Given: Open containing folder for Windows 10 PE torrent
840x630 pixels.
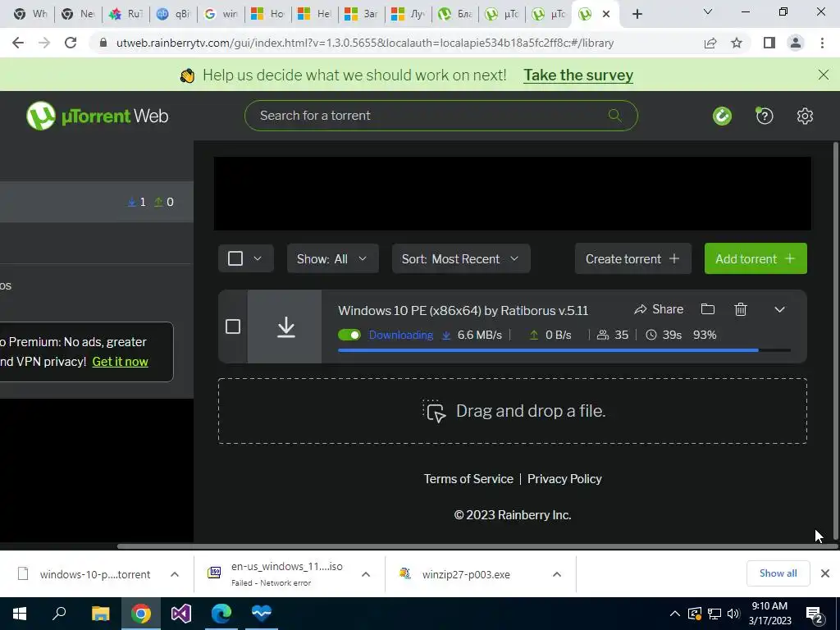Looking at the screenshot, I should click(708, 309).
